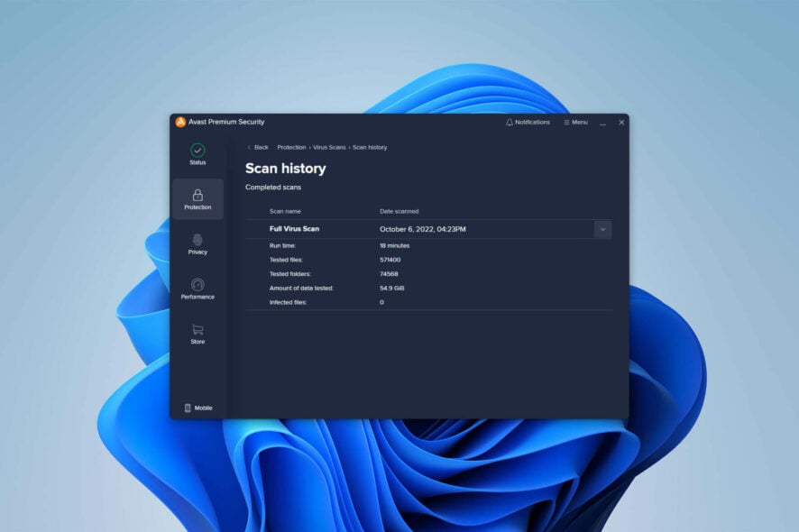Open the Notifications panel
This screenshot has width=799, height=532.
tap(527, 122)
